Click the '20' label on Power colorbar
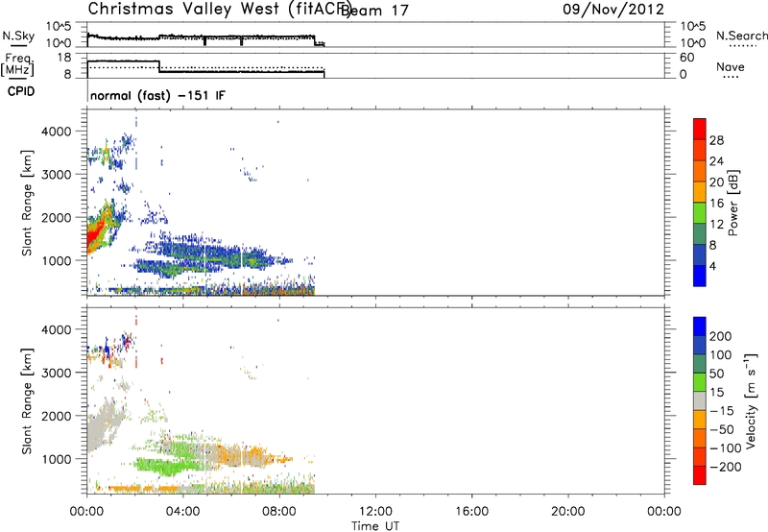This screenshot has width=768, height=532. [x=716, y=182]
